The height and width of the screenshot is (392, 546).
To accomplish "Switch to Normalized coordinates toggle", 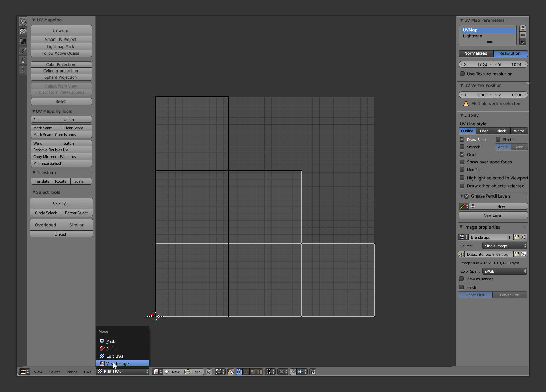I will [476, 53].
